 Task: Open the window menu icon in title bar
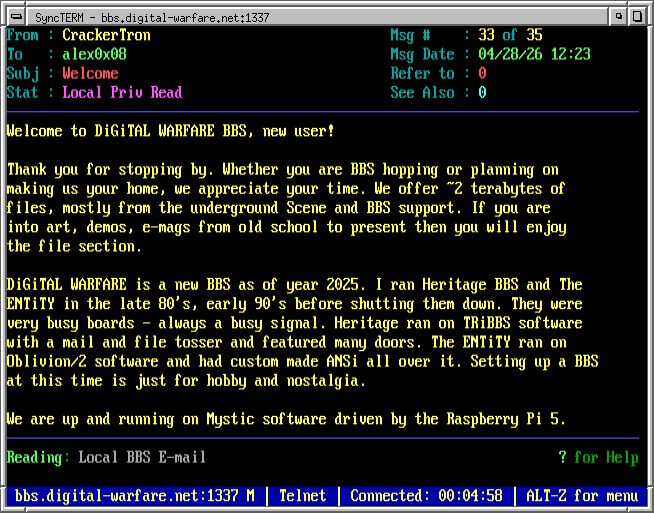(x=16, y=17)
